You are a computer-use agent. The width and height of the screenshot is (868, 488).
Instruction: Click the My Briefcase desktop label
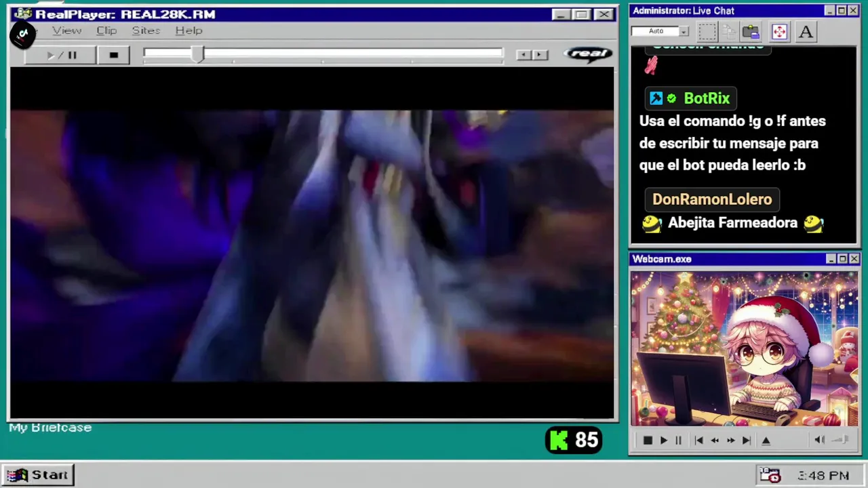50,428
